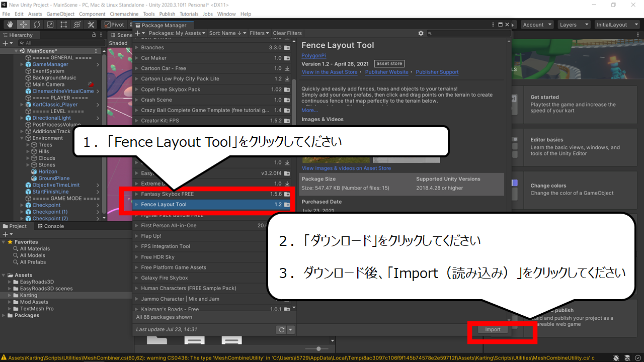Open the Packages: My Assets dropdown
The image size is (644, 362).
coord(177,33)
